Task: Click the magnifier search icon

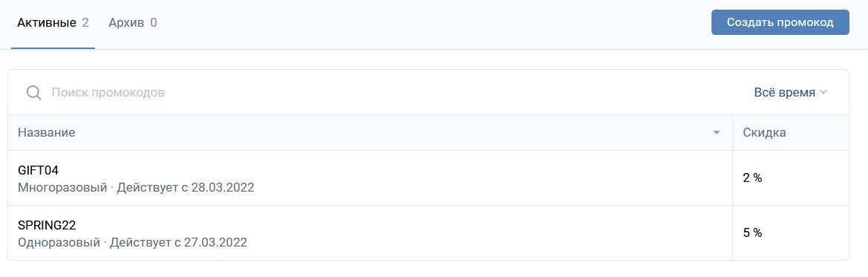Action: coord(34,93)
